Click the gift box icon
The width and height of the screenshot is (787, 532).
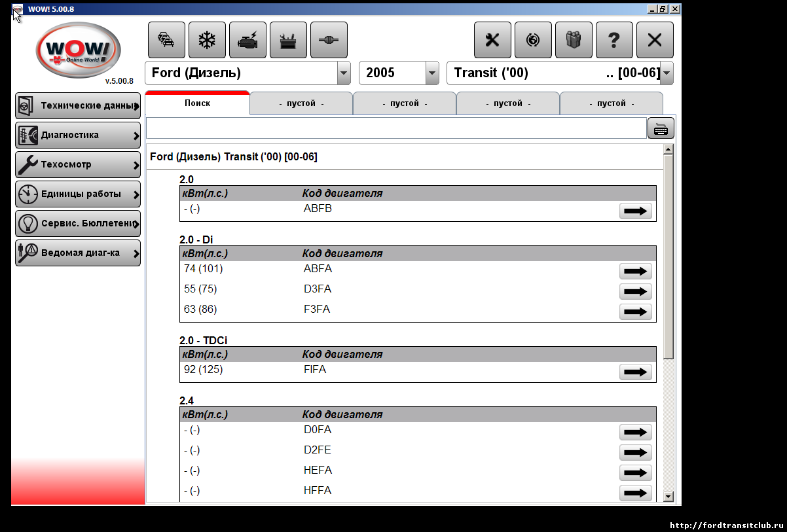[x=574, y=40]
